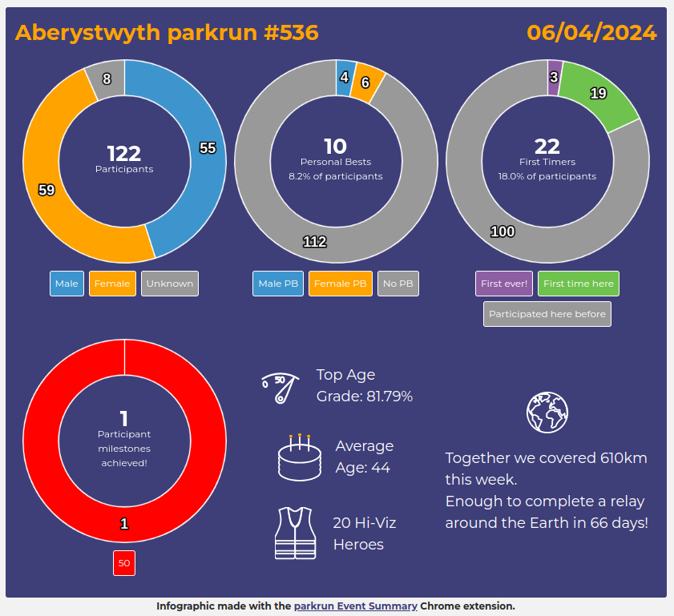This screenshot has width=674, height=616.
Task: Click the 06/04/2024 date heading
Action: click(x=592, y=33)
